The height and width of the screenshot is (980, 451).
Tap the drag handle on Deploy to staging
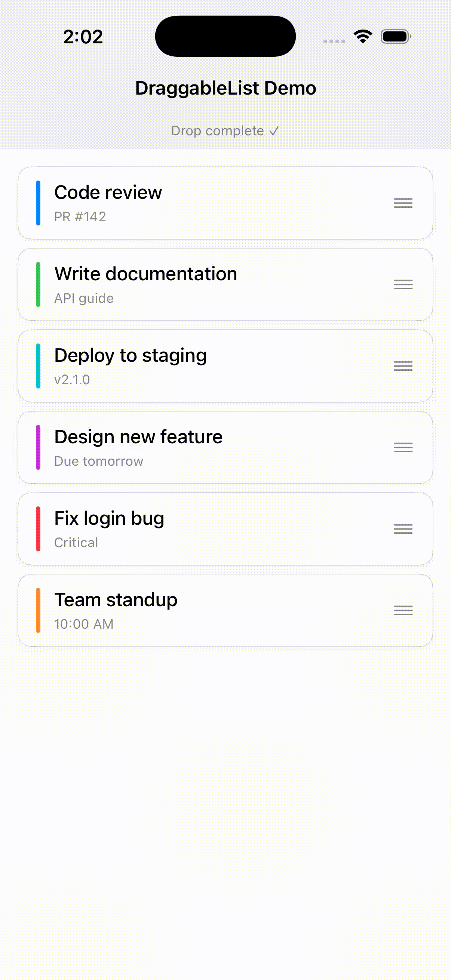point(403,366)
